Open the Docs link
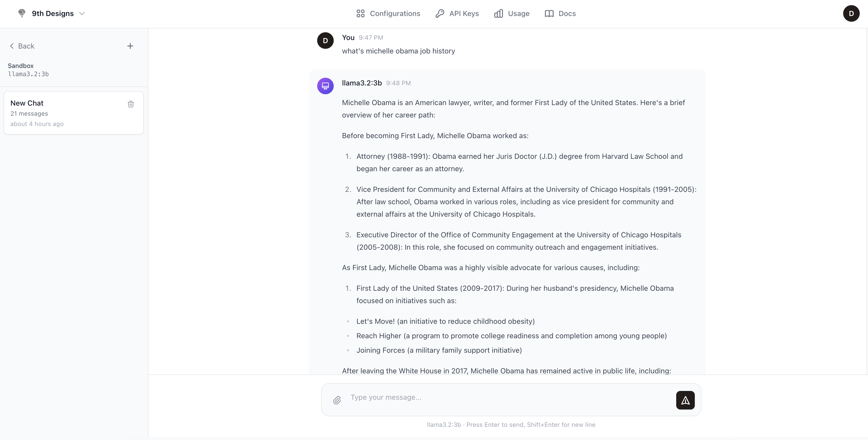The height and width of the screenshot is (440, 868). [560, 13]
